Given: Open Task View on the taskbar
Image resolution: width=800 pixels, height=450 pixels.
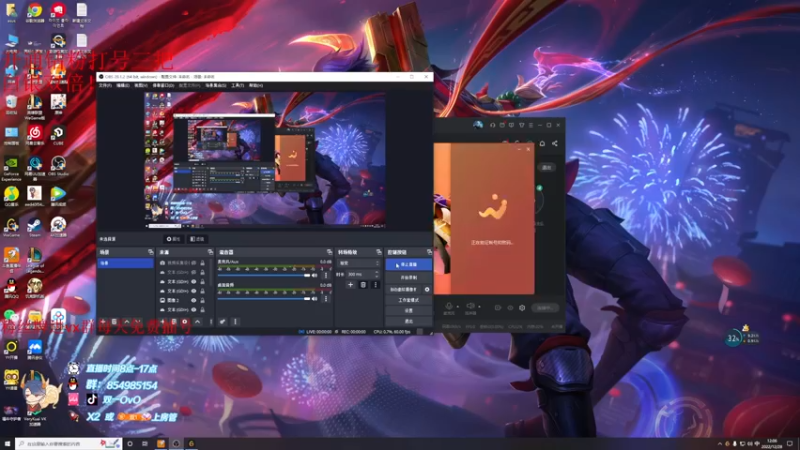Looking at the screenshot, I should click(x=145, y=444).
